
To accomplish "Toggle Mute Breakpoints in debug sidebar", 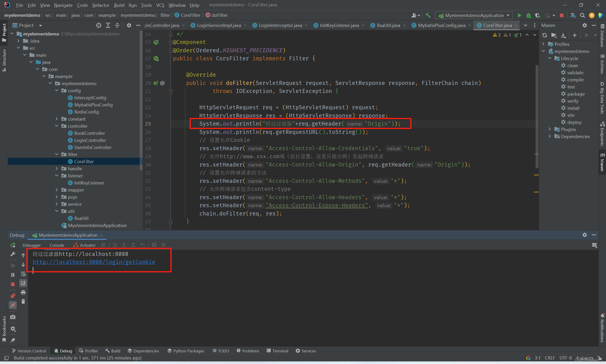I will click(x=13, y=305).
